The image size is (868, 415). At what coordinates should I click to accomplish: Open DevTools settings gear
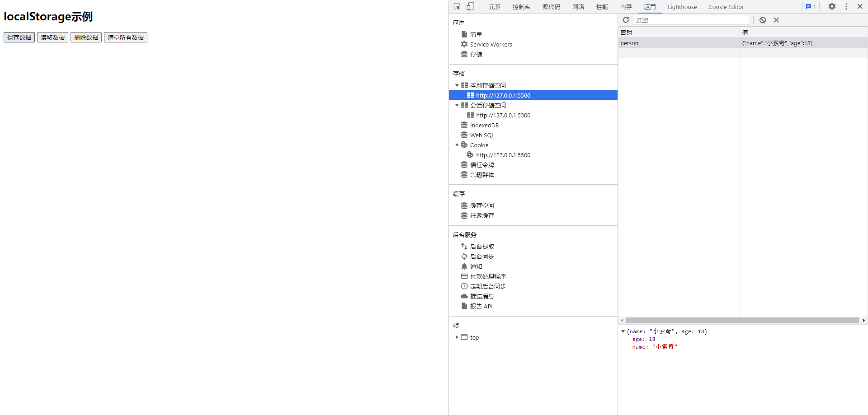point(832,7)
